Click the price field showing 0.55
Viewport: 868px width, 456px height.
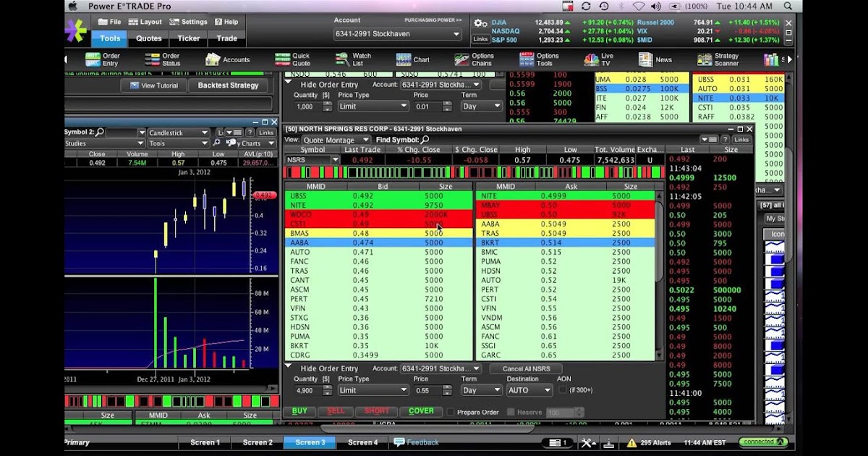pyautogui.click(x=428, y=390)
